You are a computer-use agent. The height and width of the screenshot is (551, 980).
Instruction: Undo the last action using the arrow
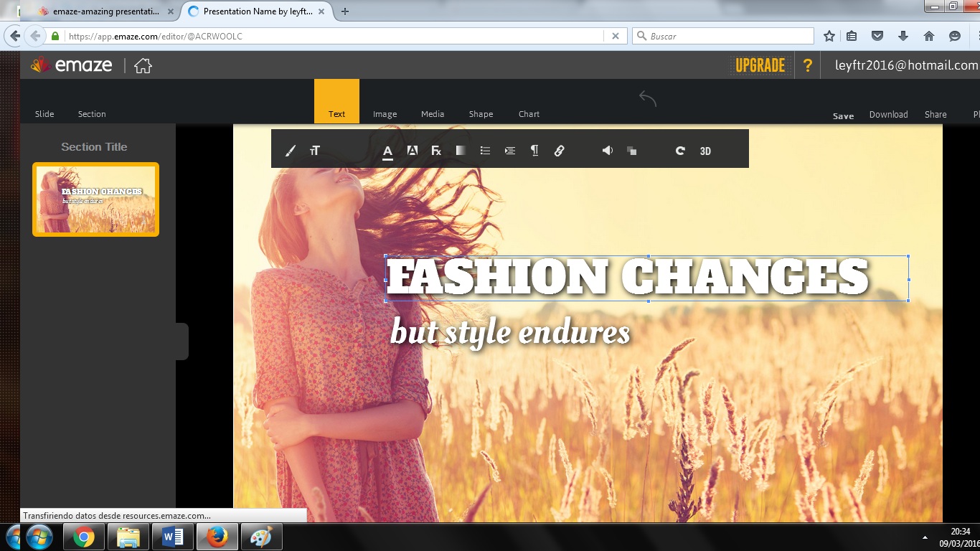coord(648,98)
